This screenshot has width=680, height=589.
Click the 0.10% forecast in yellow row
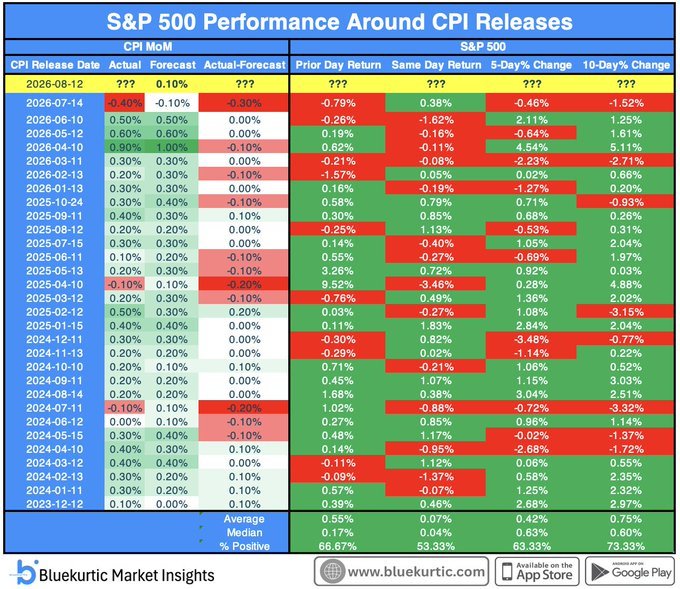(x=172, y=84)
